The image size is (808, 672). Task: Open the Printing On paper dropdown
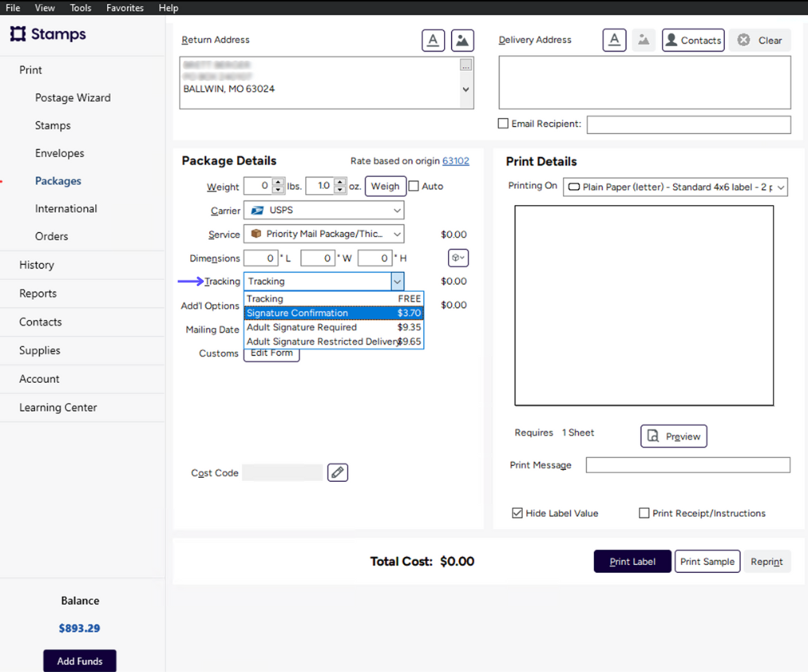click(x=675, y=187)
